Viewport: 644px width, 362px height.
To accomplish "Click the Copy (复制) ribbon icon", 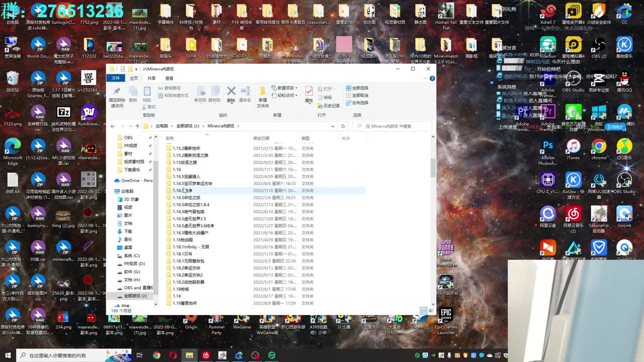I will coord(133,91).
